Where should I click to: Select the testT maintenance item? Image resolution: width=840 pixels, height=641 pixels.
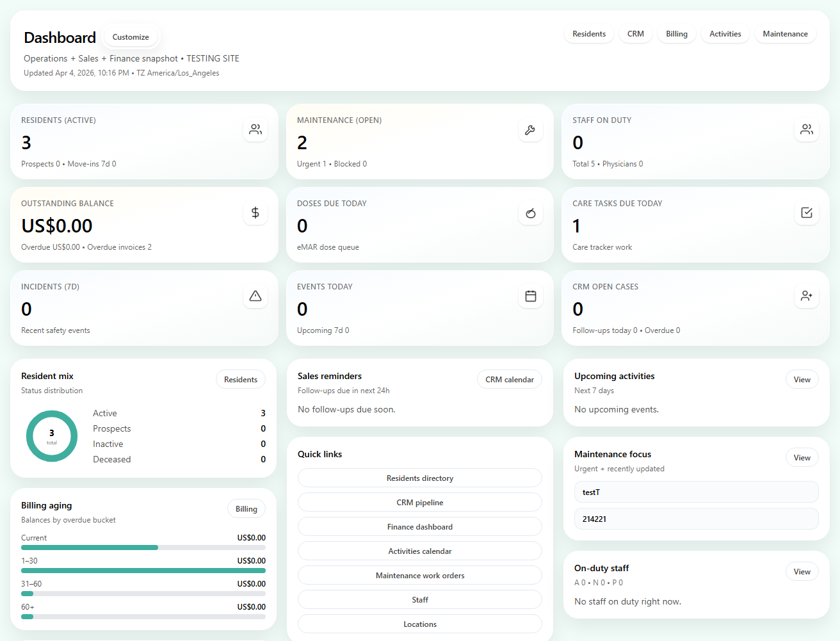point(695,492)
